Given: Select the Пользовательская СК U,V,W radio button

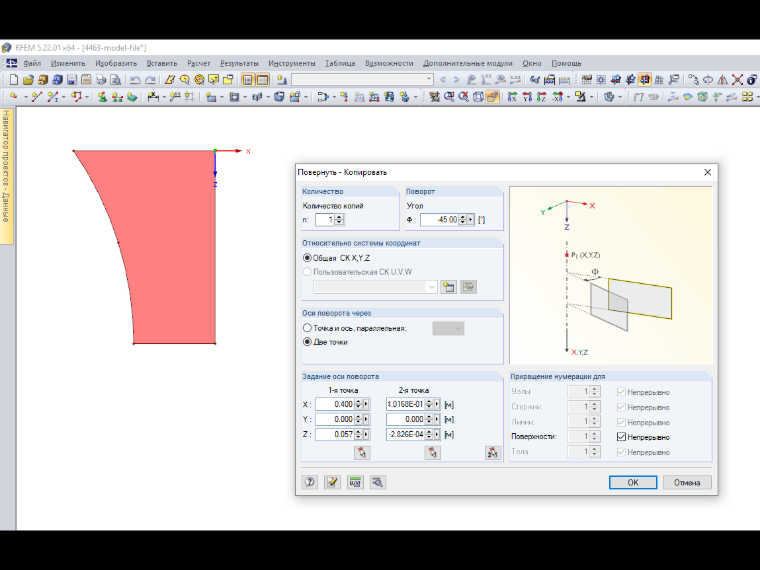Looking at the screenshot, I should (x=307, y=272).
